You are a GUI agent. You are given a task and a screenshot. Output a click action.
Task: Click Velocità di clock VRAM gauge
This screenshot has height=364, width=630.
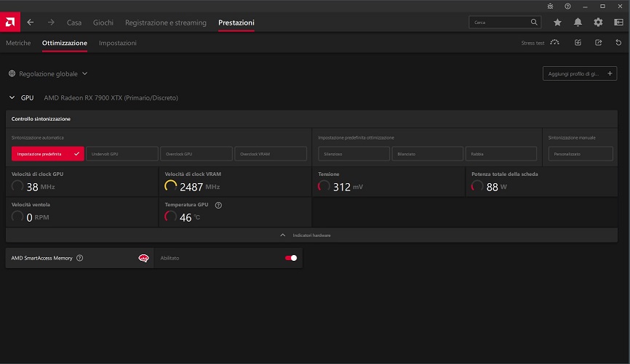click(170, 186)
